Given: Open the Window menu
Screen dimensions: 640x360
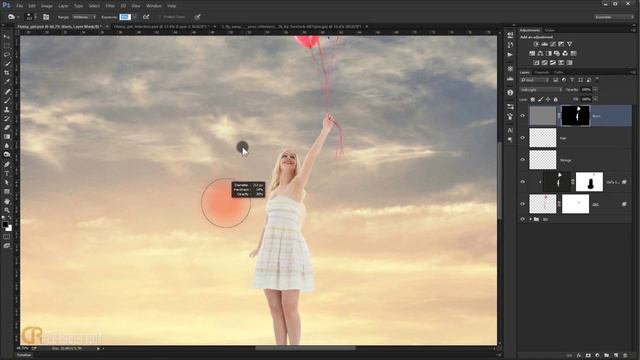Looking at the screenshot, I should (154, 6).
